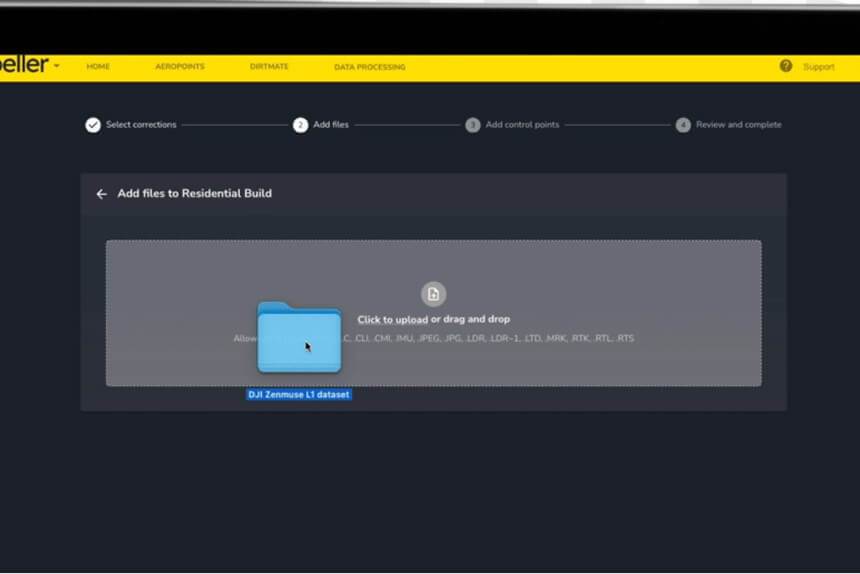
Task: Click the 'Click to upload' link
Action: 392,320
